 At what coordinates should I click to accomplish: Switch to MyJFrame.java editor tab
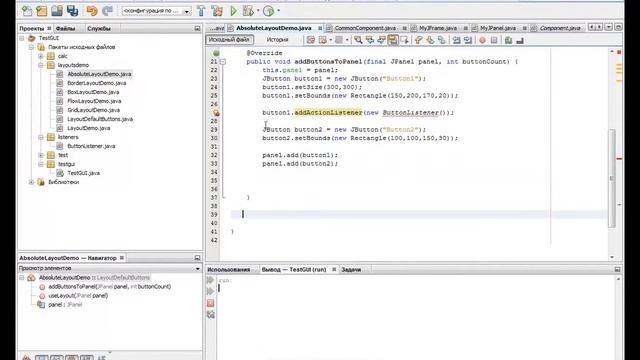pyautogui.click(x=438, y=28)
